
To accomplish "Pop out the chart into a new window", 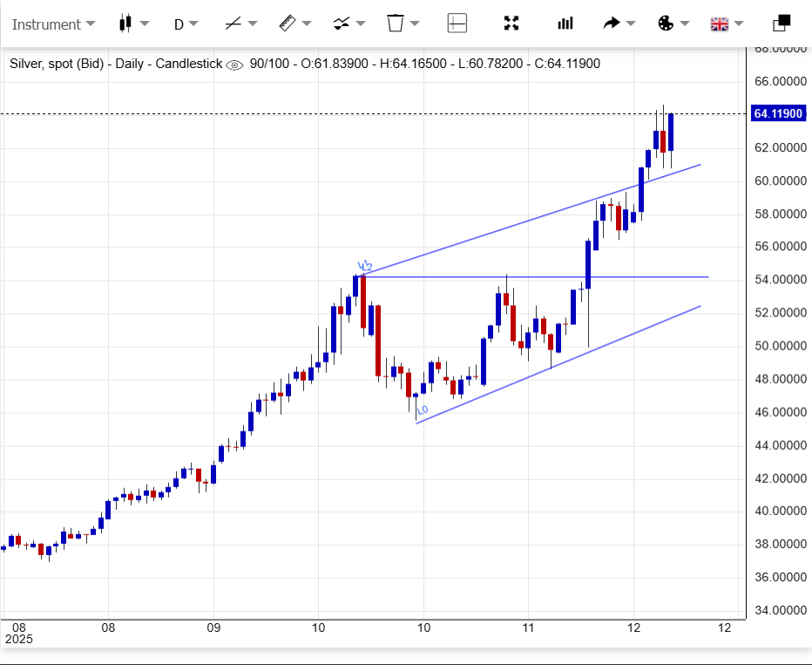I will click(x=782, y=24).
